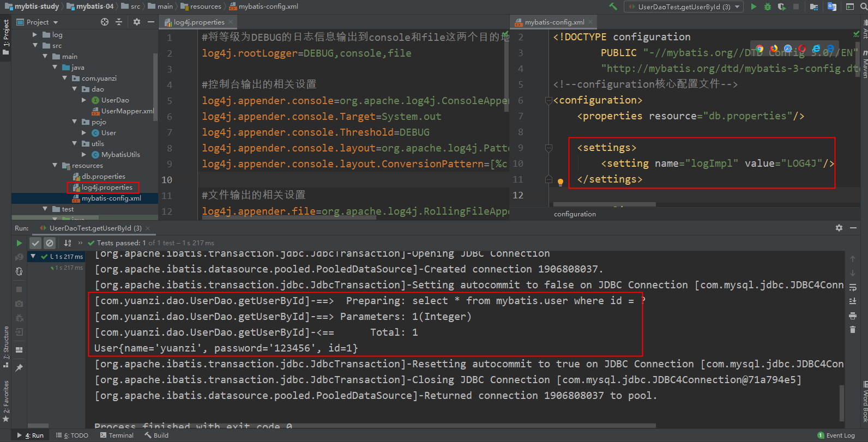868x442 pixels.
Task: Print console output via printer icon
Action: click(853, 316)
